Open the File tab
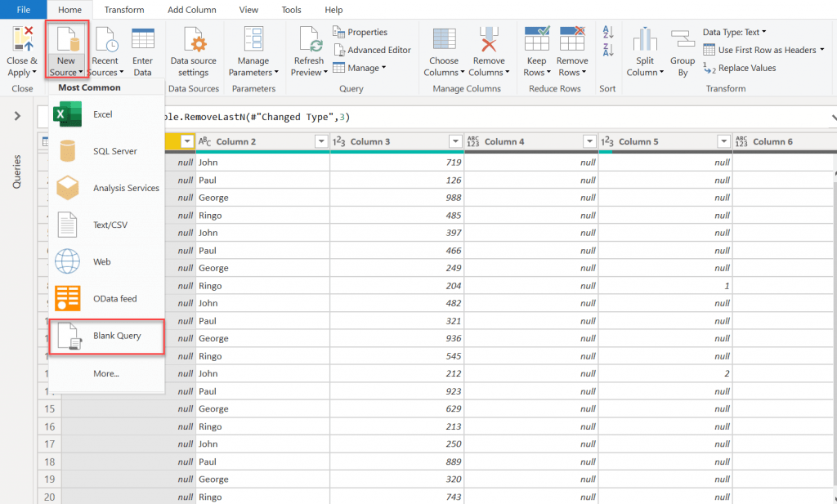This screenshot has height=504, width=837. point(24,10)
